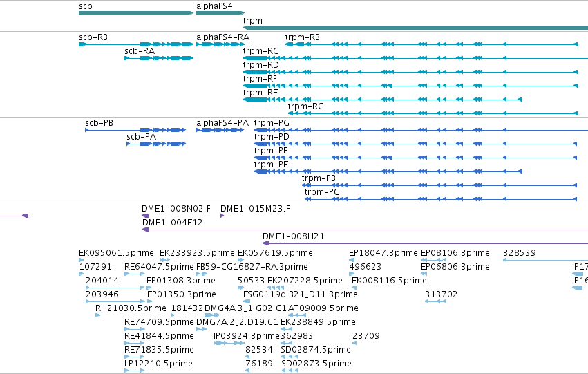The height and width of the screenshot is (374, 588).
Task: Select the trpm-PG protein label
Action: [x=272, y=123]
